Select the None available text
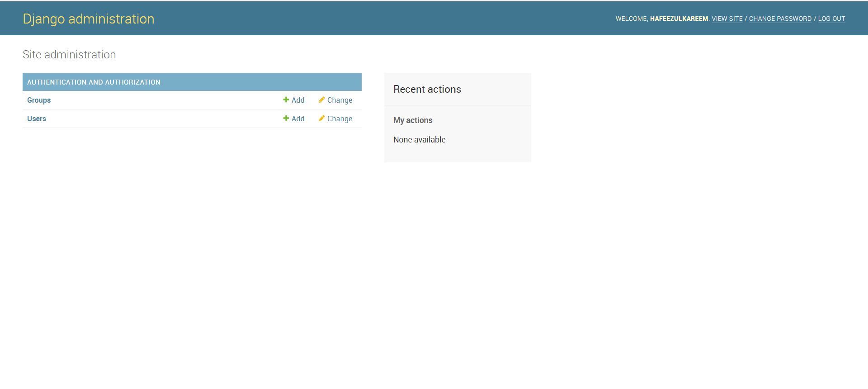This screenshot has width=868, height=389. tap(420, 140)
